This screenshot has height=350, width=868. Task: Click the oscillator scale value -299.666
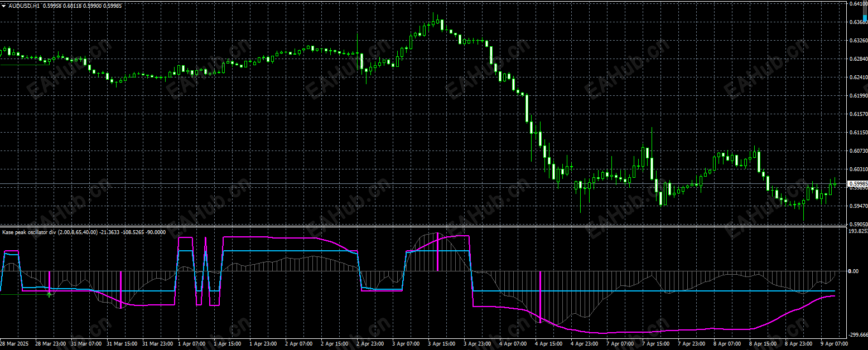click(x=858, y=335)
